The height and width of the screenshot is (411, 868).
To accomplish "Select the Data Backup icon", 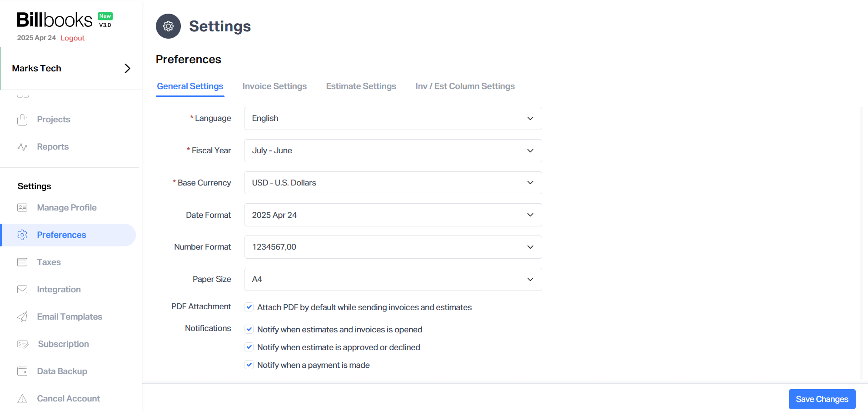I will click(22, 371).
